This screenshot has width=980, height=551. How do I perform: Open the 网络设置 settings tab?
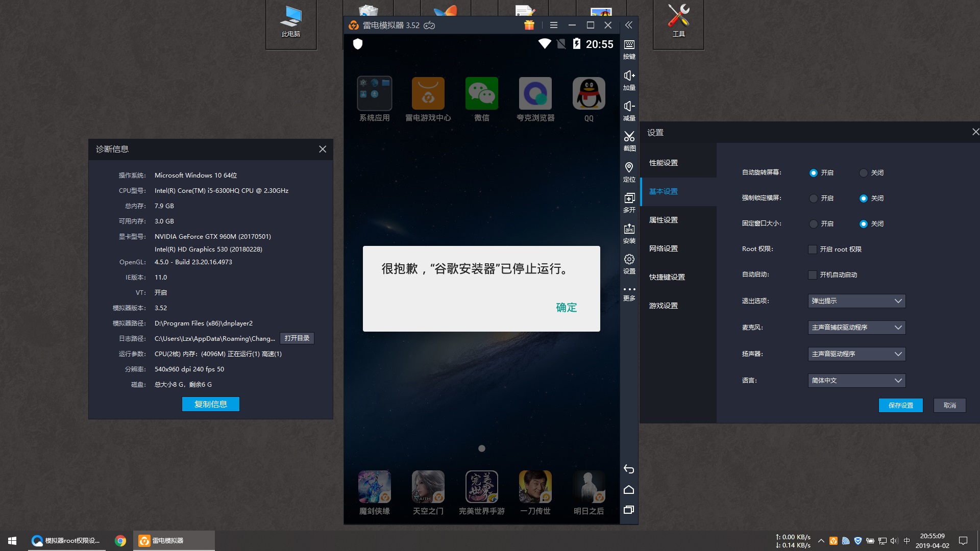pyautogui.click(x=663, y=248)
